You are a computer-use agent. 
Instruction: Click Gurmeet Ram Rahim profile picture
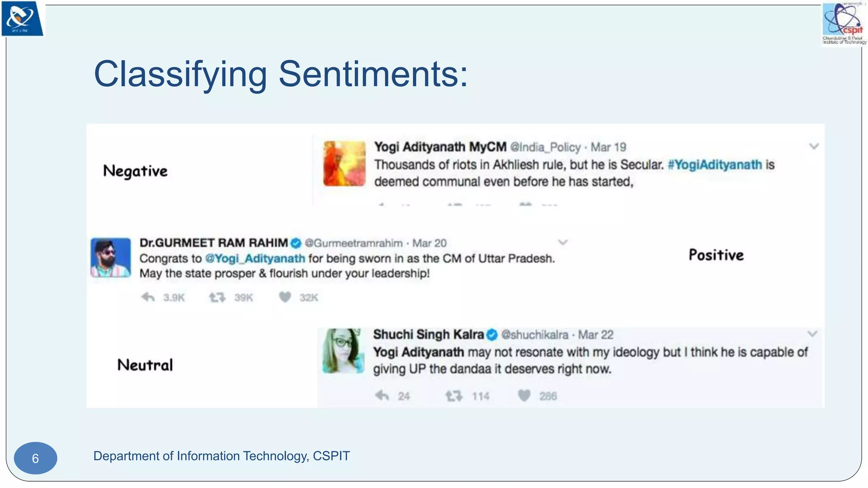[111, 258]
